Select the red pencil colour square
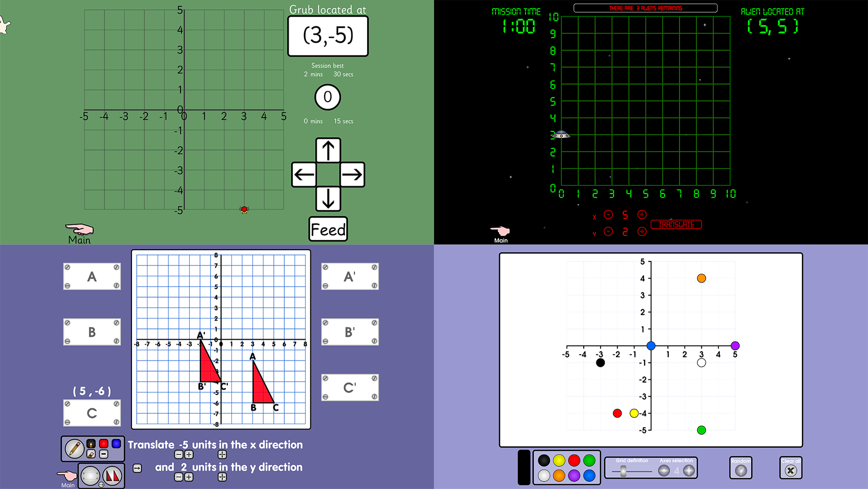This screenshot has width=868, height=489. [x=103, y=443]
